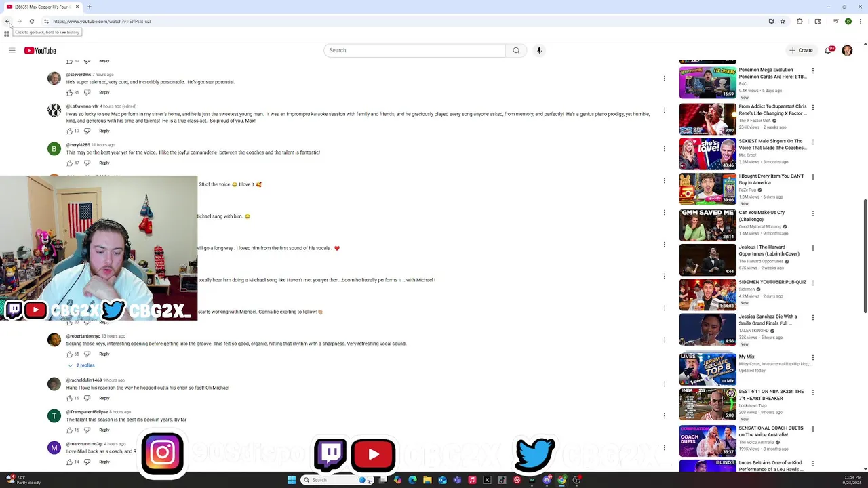Open Microsoft Edge from the taskbar
This screenshot has height=488, width=868.
click(x=412, y=480)
